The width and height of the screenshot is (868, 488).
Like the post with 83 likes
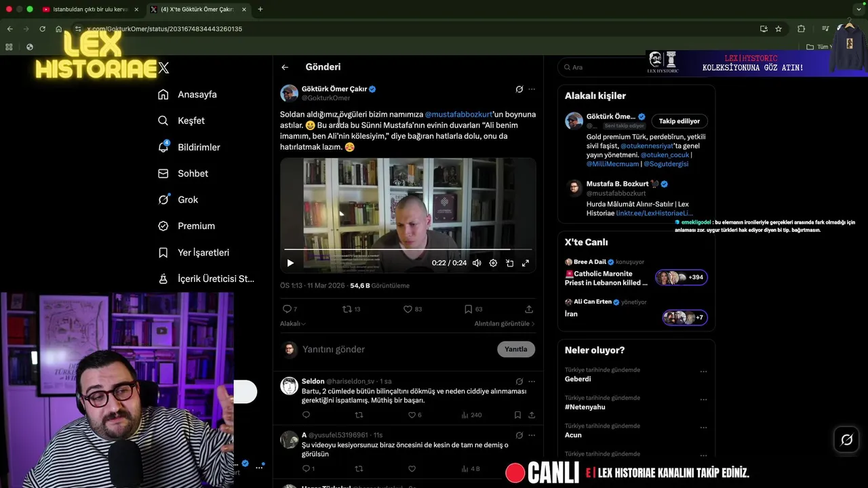[x=412, y=309]
